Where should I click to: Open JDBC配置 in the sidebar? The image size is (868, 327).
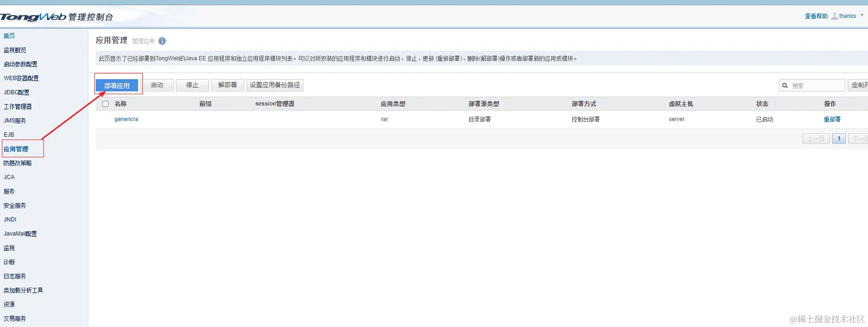pyautogui.click(x=17, y=92)
